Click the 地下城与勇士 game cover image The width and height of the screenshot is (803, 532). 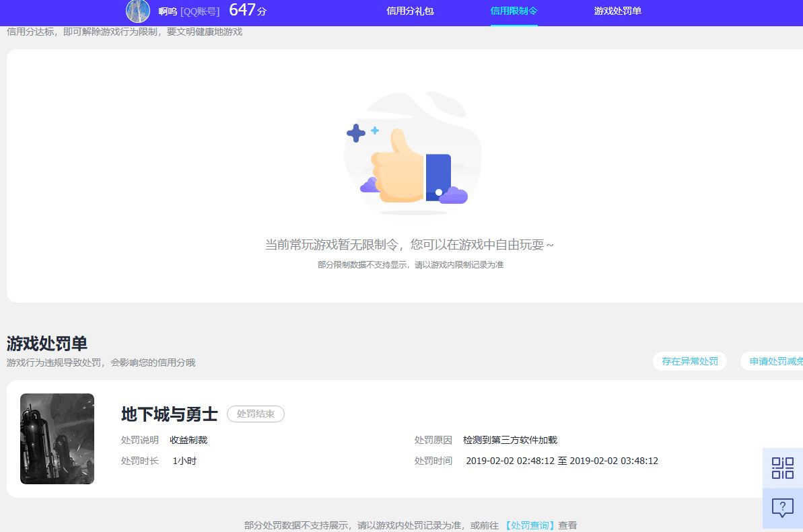point(57,439)
